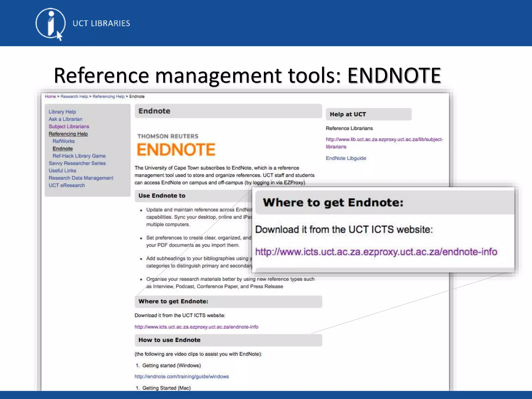Select Endnote sidebar sub-item
Viewport: 532px width, 399px height.
(63, 148)
